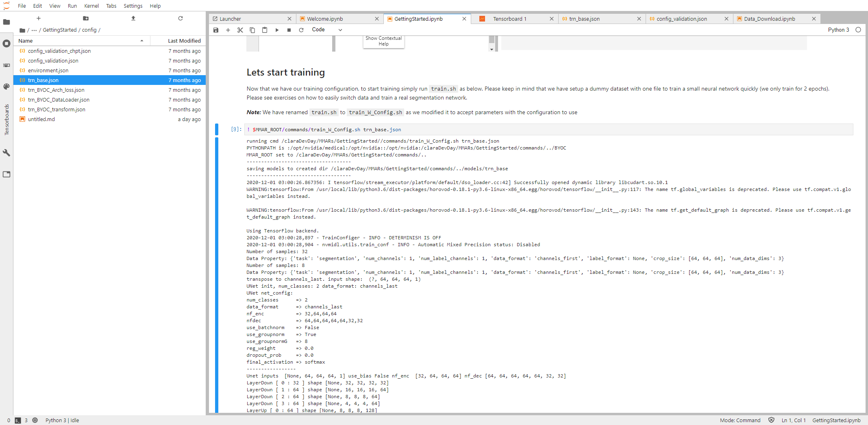This screenshot has height=425, width=868.
Task: Create a new launcher with plus icon
Action: click(x=39, y=18)
